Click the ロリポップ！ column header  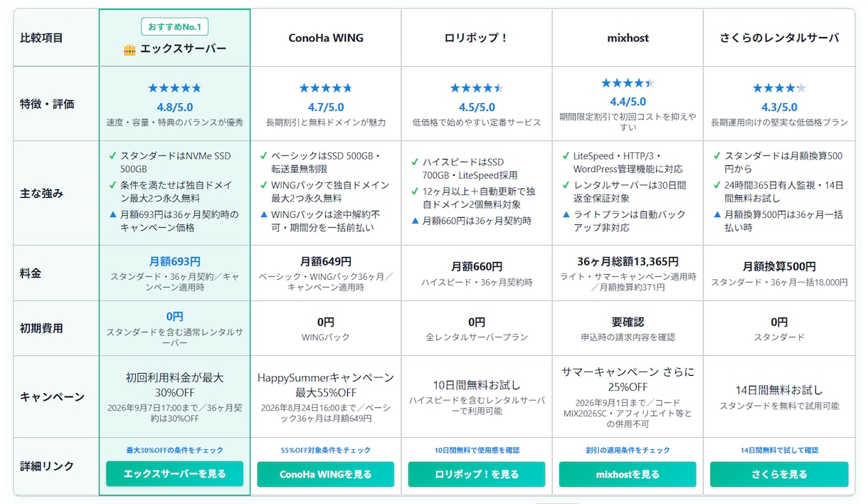tap(476, 38)
